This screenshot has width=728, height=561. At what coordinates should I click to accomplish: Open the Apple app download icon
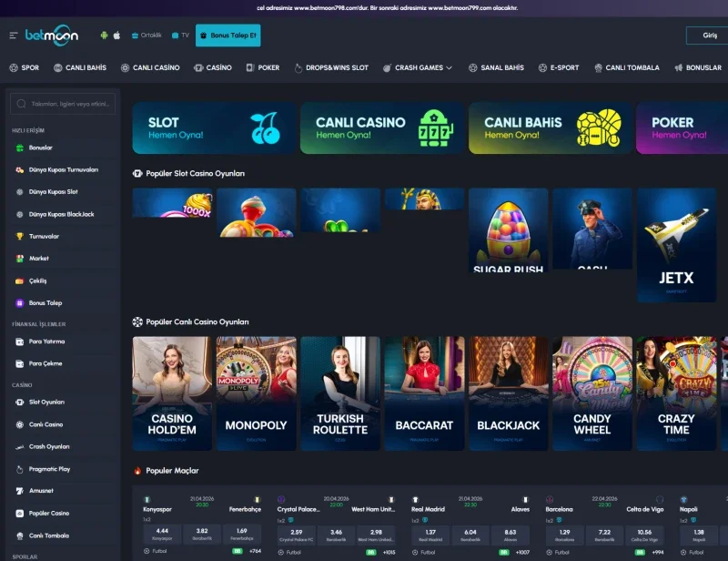point(117,36)
